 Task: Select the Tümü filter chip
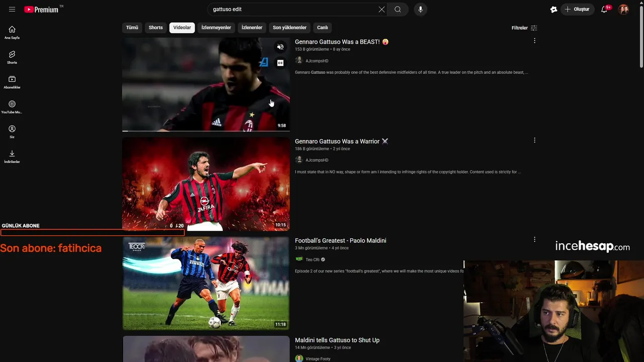pos(132,28)
